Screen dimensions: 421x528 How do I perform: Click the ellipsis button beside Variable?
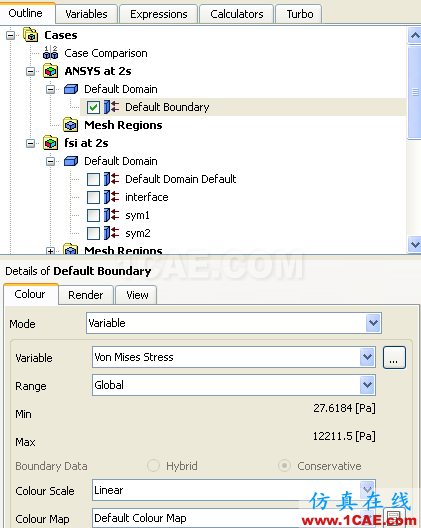coord(394,357)
